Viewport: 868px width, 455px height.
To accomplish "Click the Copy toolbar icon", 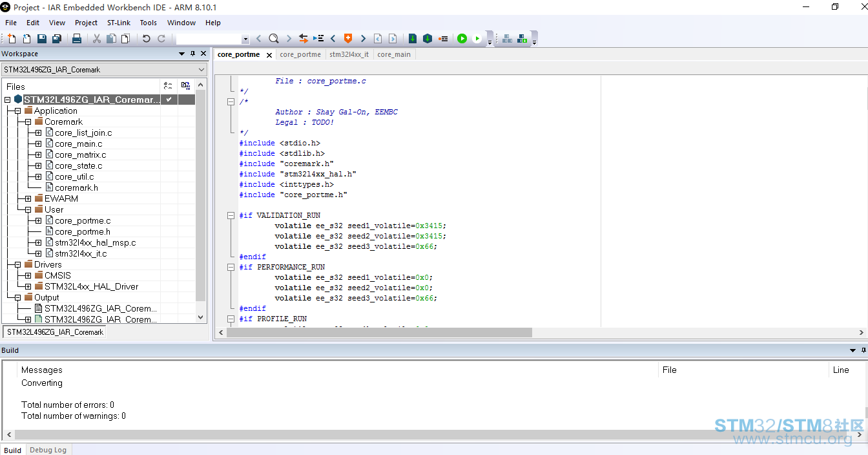I will (111, 39).
